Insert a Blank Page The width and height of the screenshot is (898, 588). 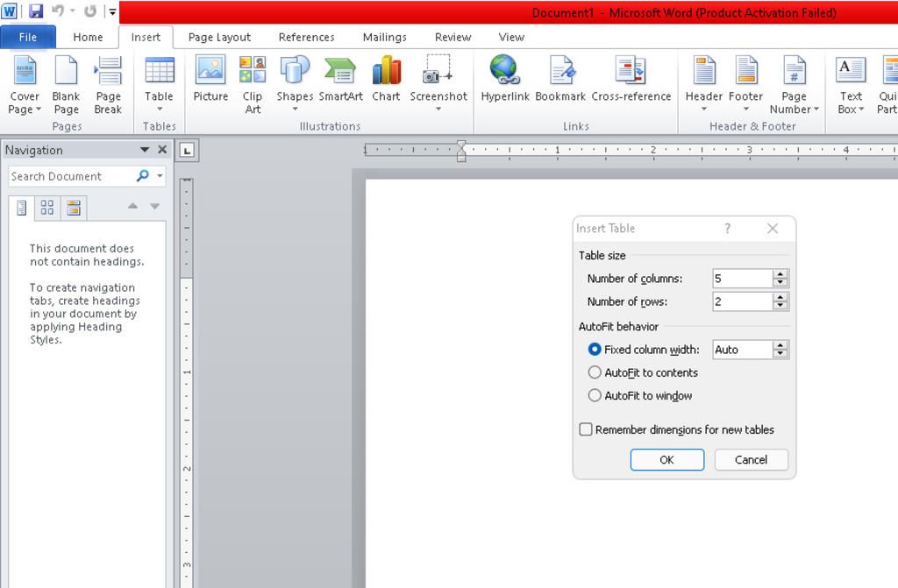66,85
